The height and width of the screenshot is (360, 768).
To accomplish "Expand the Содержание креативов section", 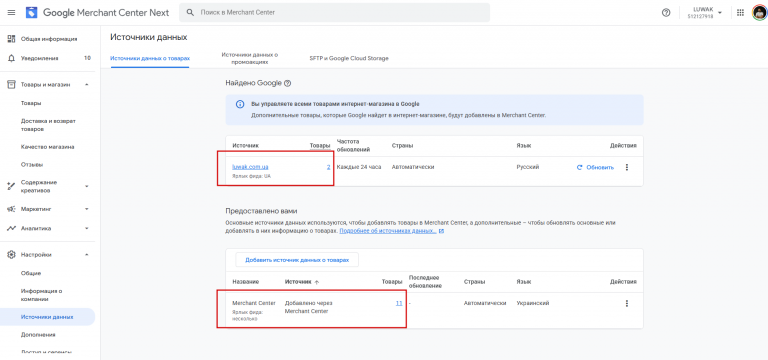I will (87, 186).
